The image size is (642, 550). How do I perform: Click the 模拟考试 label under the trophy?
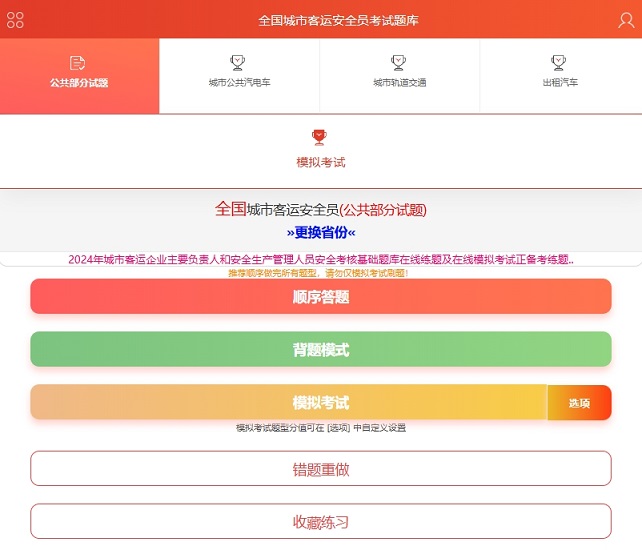click(x=321, y=162)
